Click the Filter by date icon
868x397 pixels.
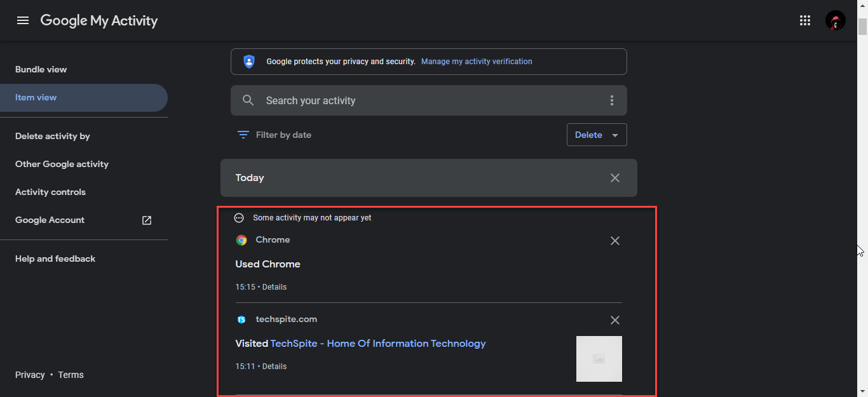243,135
